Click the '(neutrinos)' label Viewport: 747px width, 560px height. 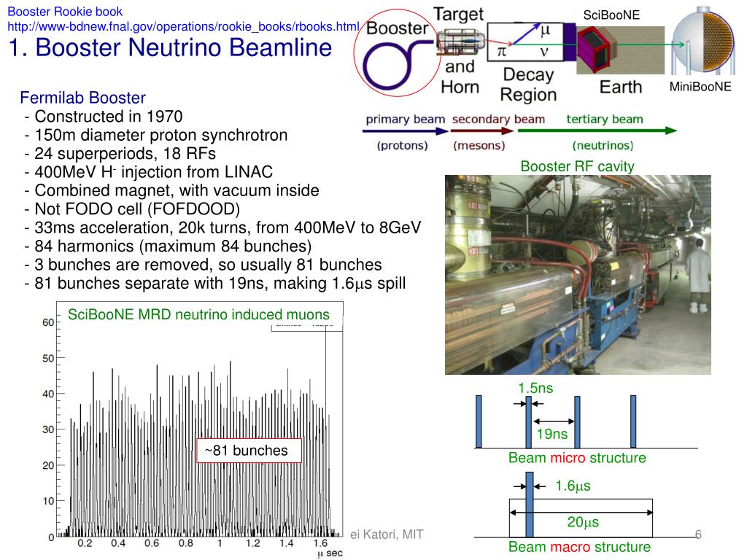point(603,145)
